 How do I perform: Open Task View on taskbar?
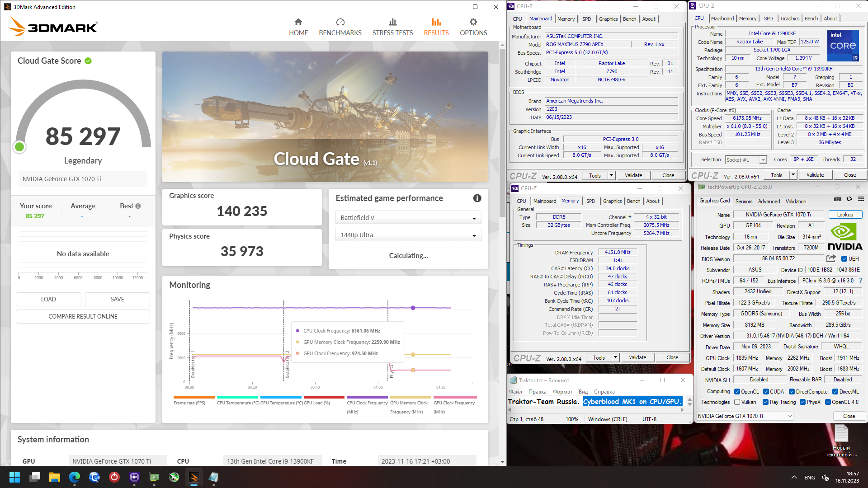(35, 477)
